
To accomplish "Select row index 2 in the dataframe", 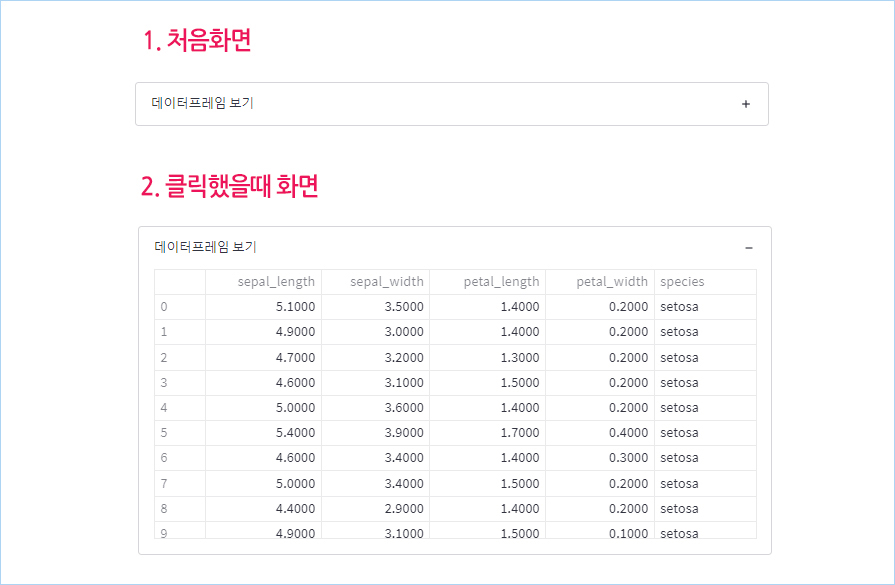I will point(180,358).
